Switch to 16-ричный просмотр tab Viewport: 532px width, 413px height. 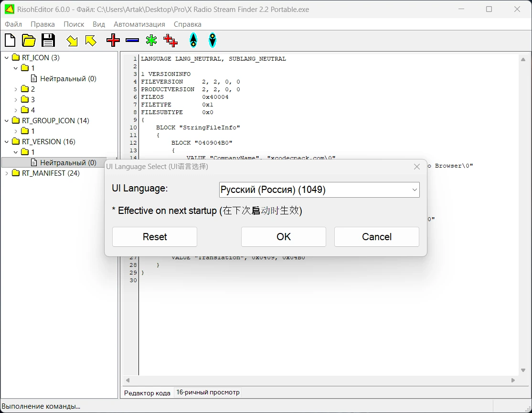208,392
